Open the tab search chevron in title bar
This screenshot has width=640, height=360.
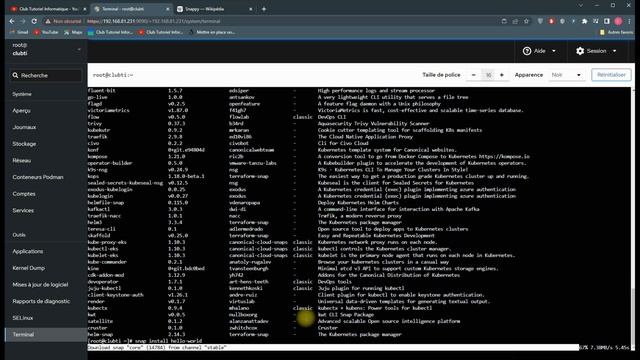coord(580,5)
